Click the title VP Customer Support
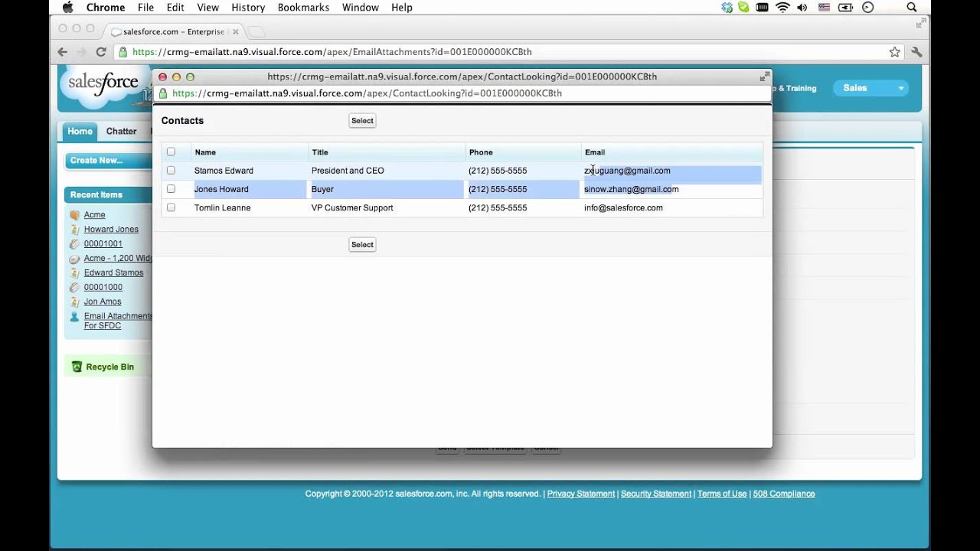 (x=352, y=207)
